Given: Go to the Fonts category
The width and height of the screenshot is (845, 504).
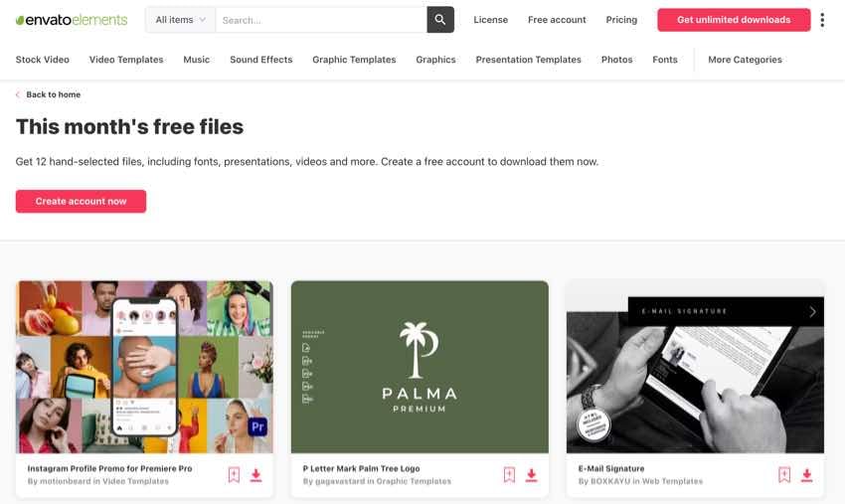Looking at the screenshot, I should click(665, 60).
